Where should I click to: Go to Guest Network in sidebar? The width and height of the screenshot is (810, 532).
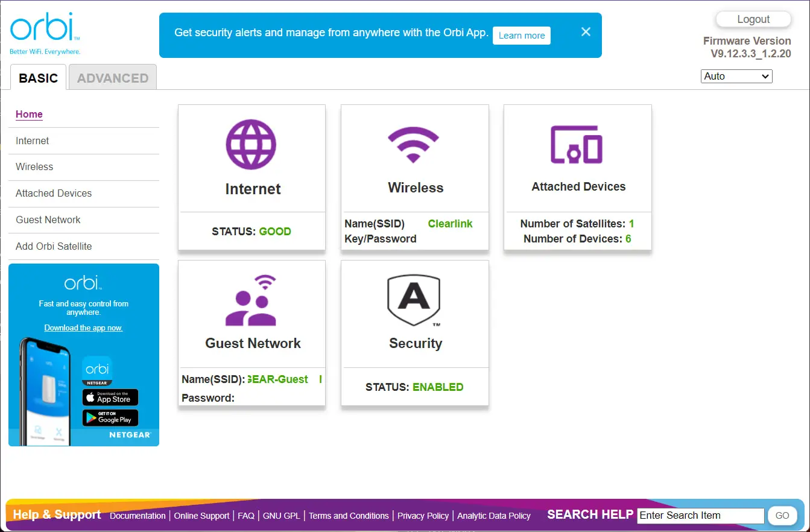[48, 220]
